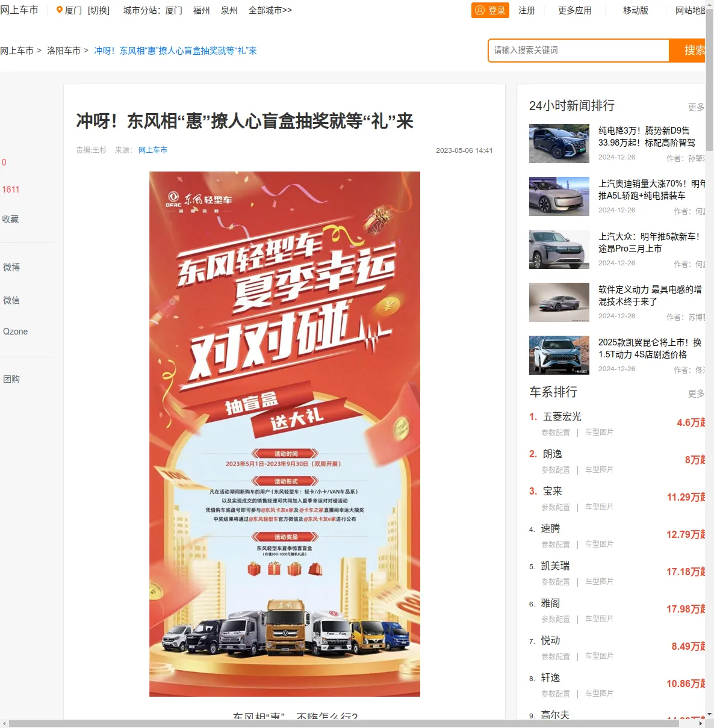The width and height of the screenshot is (714, 728).
Task: Open 雅阁 in car ranking
Action: pos(550,603)
